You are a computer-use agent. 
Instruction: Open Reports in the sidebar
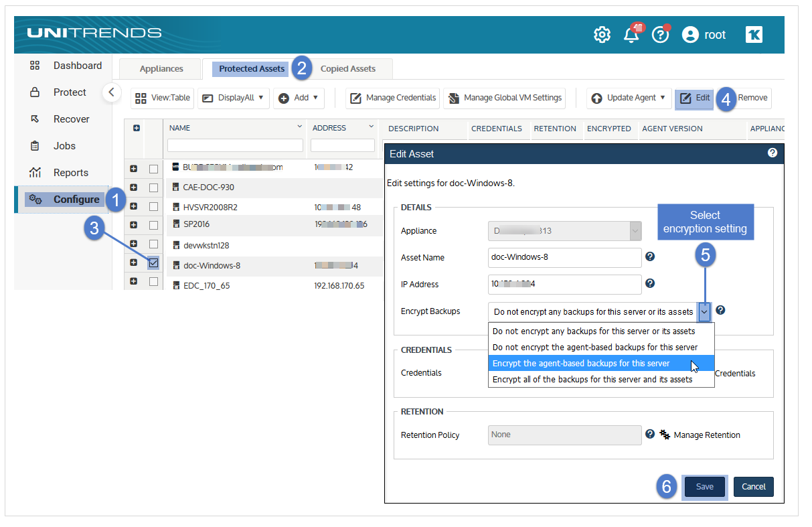pos(59,173)
